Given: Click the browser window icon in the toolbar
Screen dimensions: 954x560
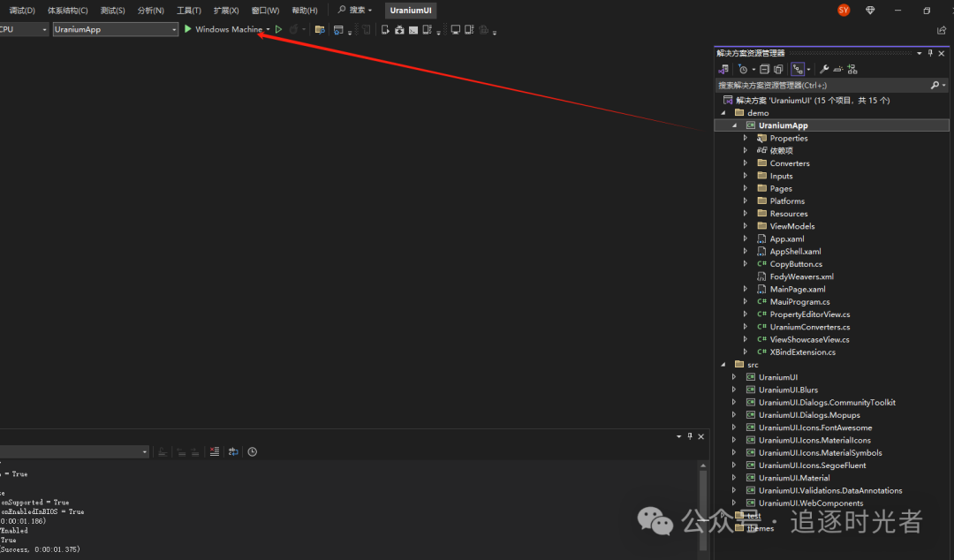Looking at the screenshot, I should tap(338, 29).
